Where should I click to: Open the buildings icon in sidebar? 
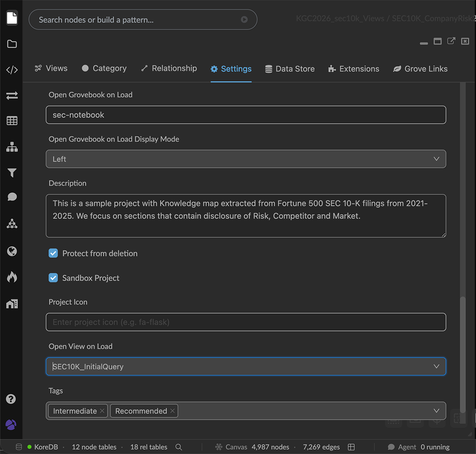(12, 304)
